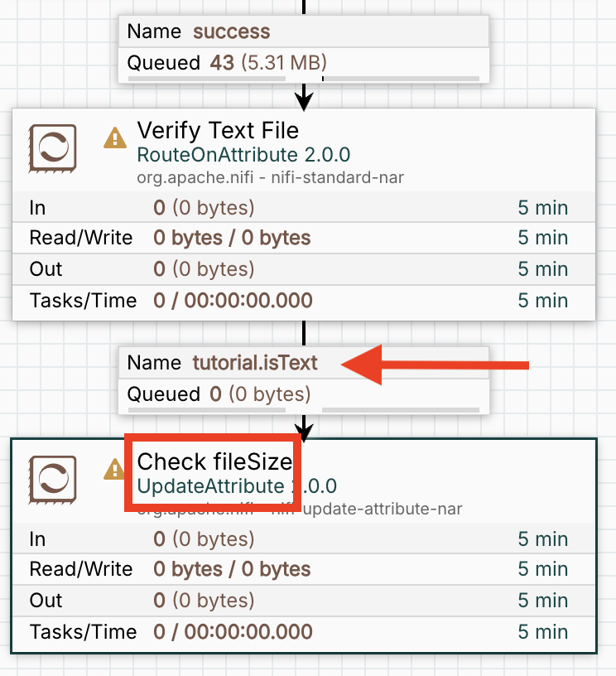Click arrowhead entering Verify Text File processor
Image resolution: width=616 pixels, height=676 pixels.
304,101
